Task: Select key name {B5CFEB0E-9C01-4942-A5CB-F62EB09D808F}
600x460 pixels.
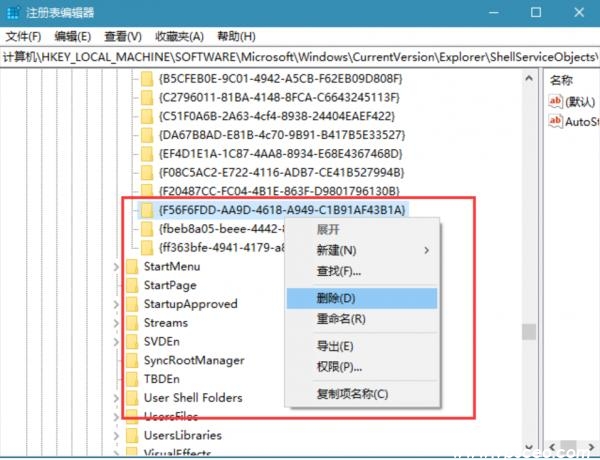Action: tap(281, 79)
